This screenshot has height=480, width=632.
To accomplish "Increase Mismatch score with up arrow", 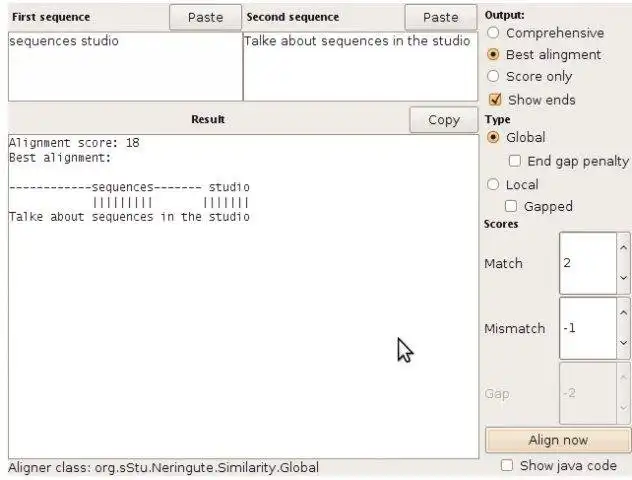I will [623, 312].
